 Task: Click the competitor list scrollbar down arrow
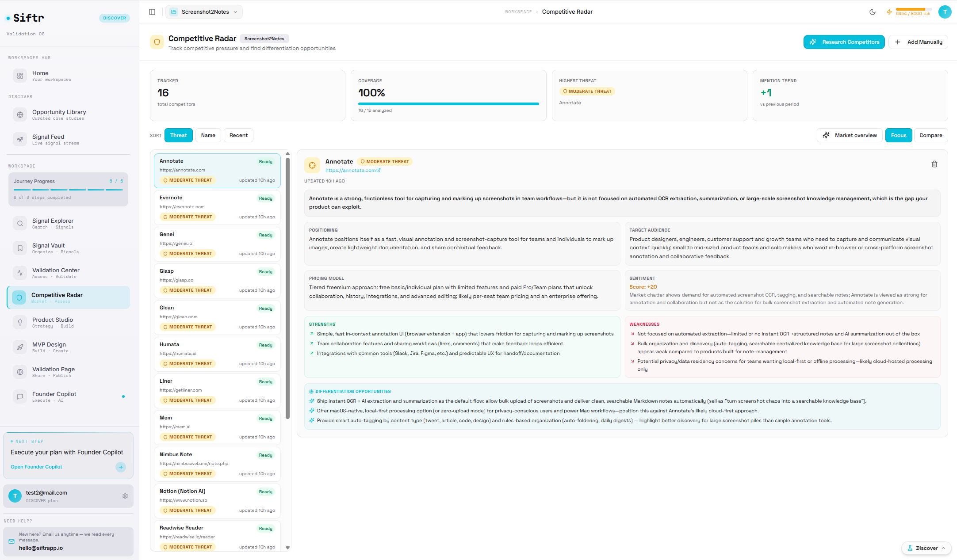tap(287, 548)
